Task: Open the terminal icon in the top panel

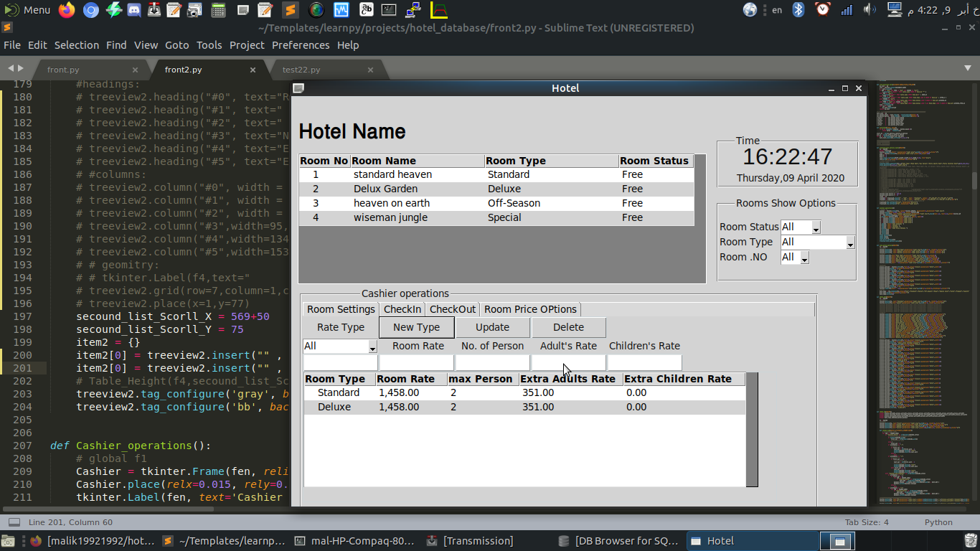Action: point(389,9)
